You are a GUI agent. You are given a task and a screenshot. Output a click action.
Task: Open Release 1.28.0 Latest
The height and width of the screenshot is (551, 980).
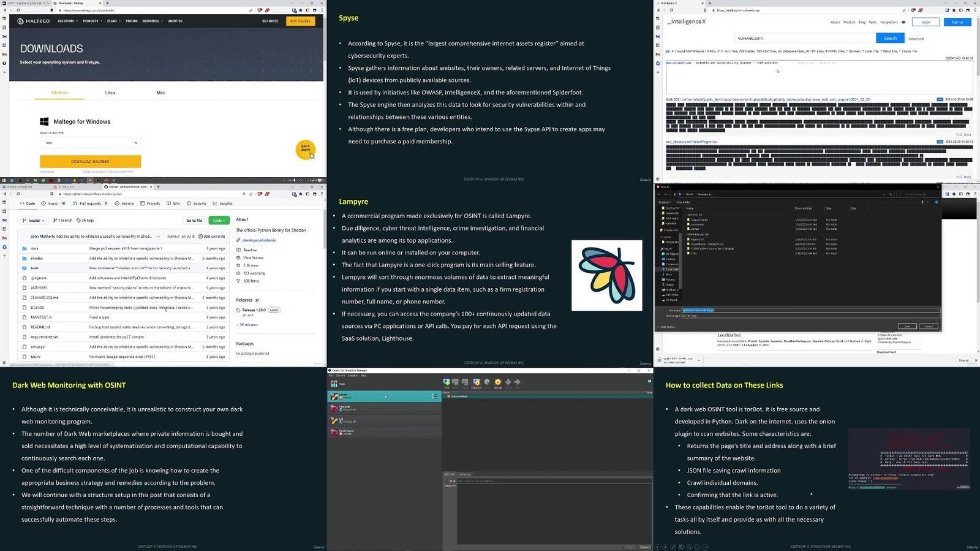point(260,310)
